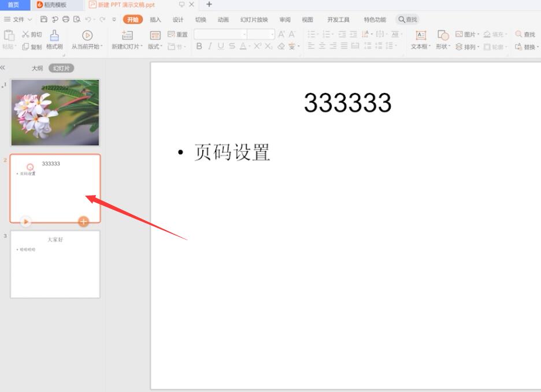Click the Save icon in quick access bar
The image size is (541, 392).
(x=44, y=19)
